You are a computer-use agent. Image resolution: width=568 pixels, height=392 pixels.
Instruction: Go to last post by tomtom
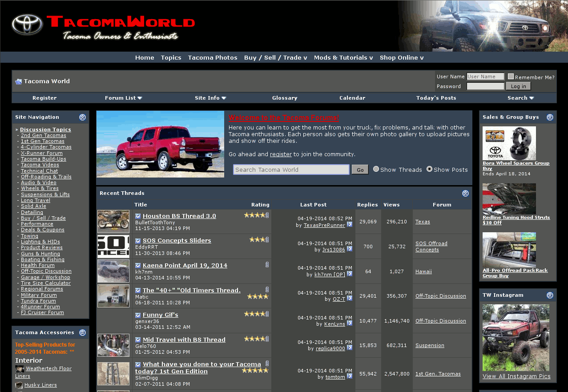tap(350, 376)
